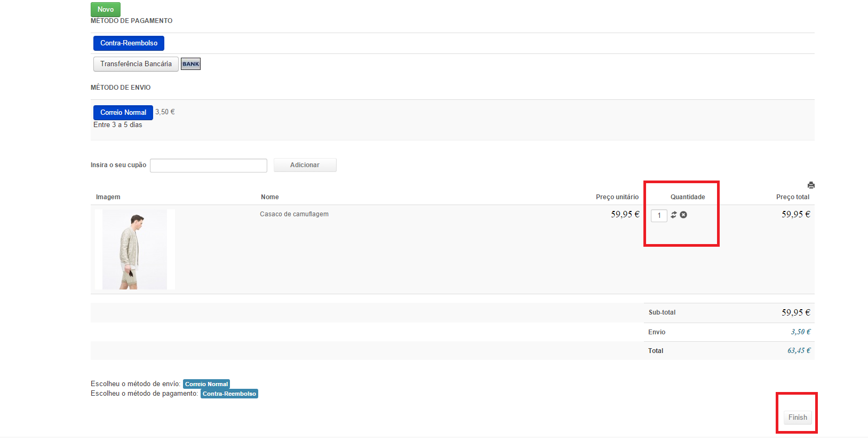Select Correio Normal shipping method
Image resolution: width=868 pixels, height=439 pixels.
pyautogui.click(x=123, y=113)
